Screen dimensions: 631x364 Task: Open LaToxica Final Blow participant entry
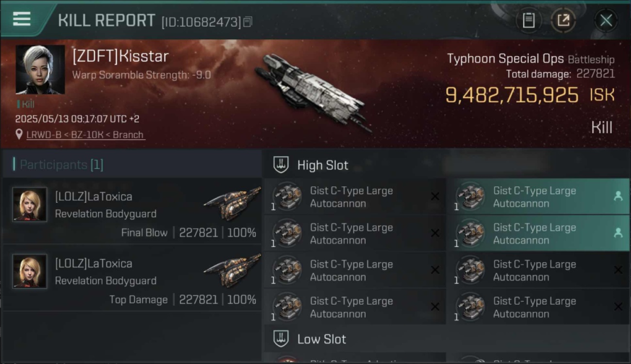tap(132, 211)
